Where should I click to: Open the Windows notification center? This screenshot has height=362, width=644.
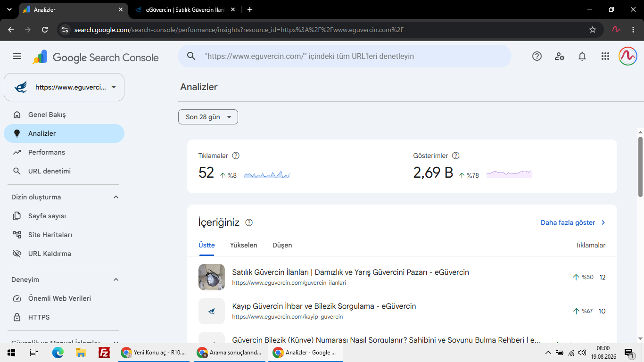629,353
